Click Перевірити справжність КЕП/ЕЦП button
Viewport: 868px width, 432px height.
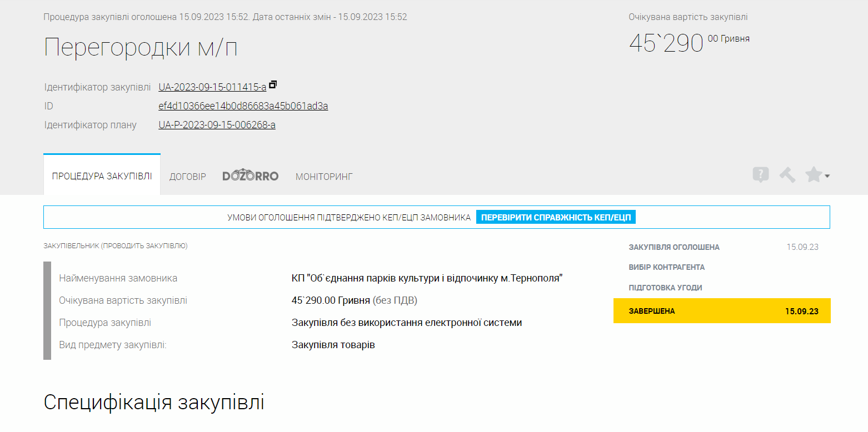[556, 217]
